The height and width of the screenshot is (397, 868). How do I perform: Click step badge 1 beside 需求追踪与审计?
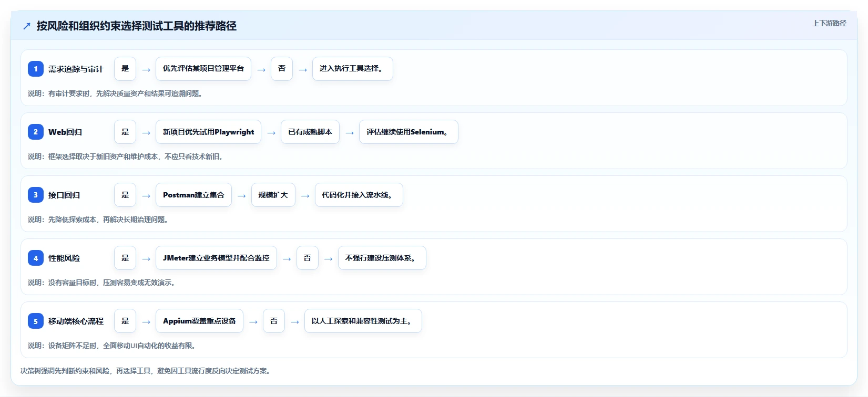pos(36,69)
